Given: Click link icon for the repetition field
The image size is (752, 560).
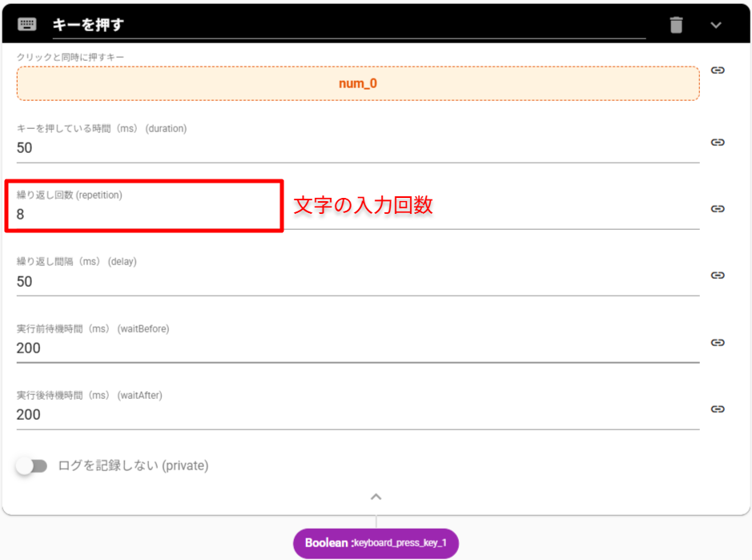Looking at the screenshot, I should 718,208.
